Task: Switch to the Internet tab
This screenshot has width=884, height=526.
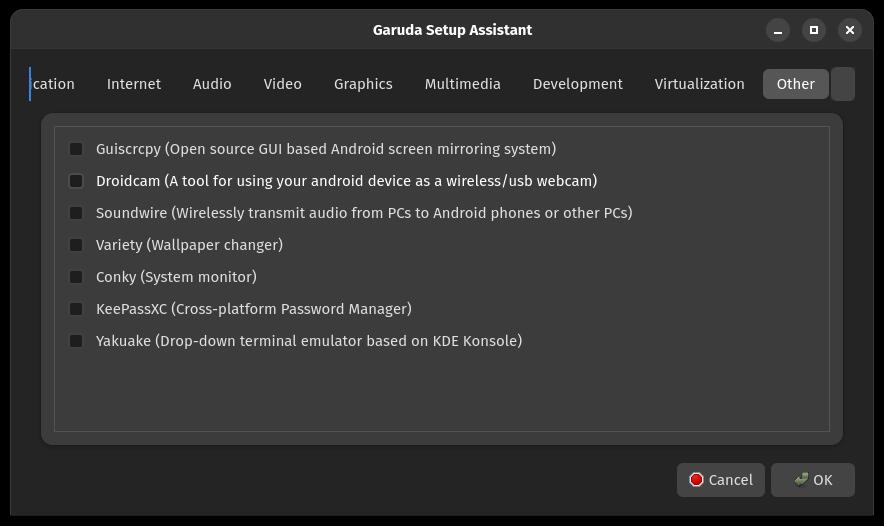Action: pyautogui.click(x=134, y=84)
